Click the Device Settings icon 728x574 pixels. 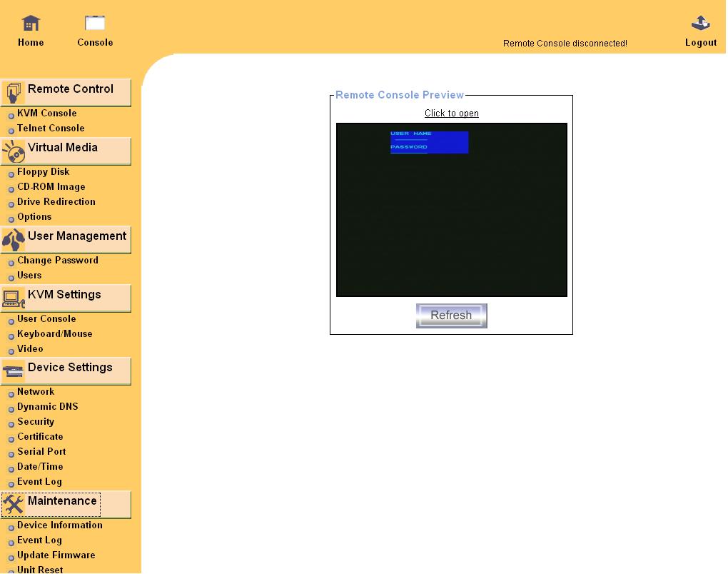point(14,371)
